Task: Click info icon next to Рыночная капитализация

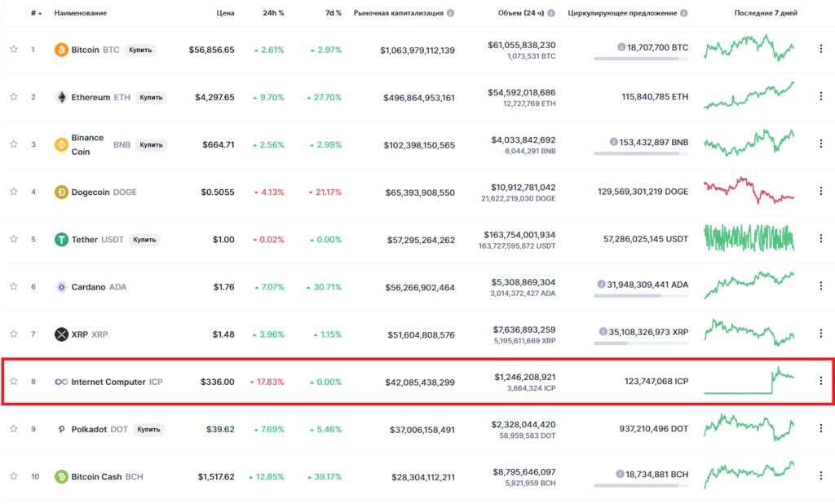Action: tap(451, 14)
